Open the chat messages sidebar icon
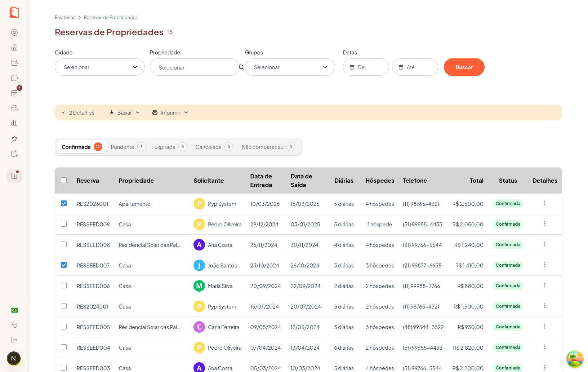 (14, 78)
